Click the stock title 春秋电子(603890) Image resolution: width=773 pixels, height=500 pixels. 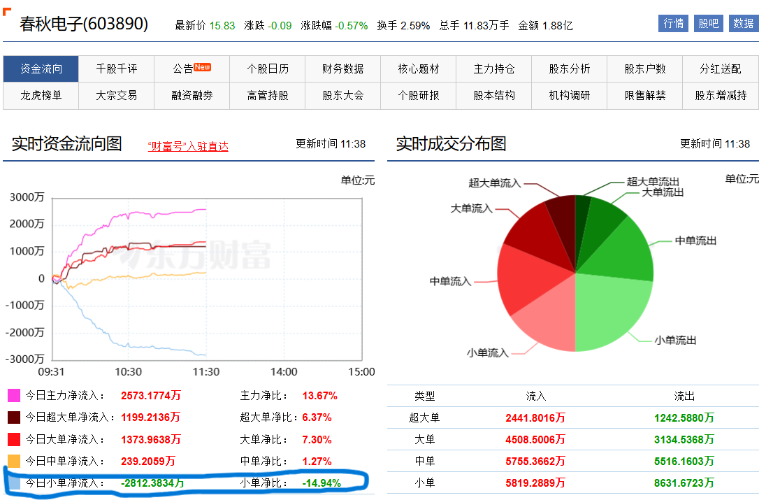point(84,24)
